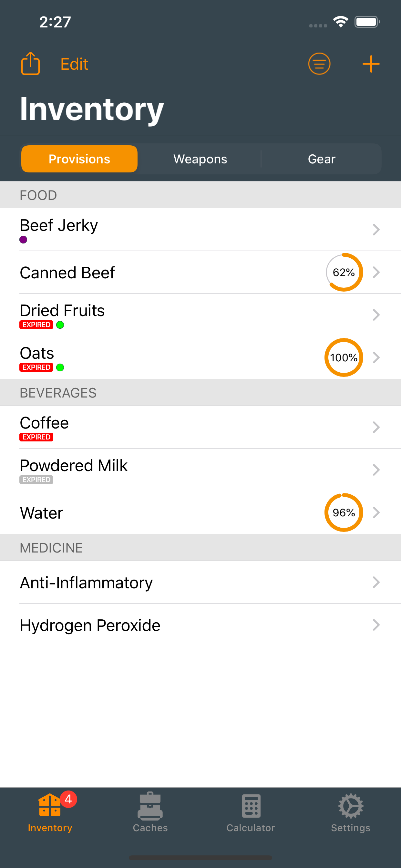The image size is (401, 868).
Task: Tap the Water 96% progress ring
Action: (344, 512)
